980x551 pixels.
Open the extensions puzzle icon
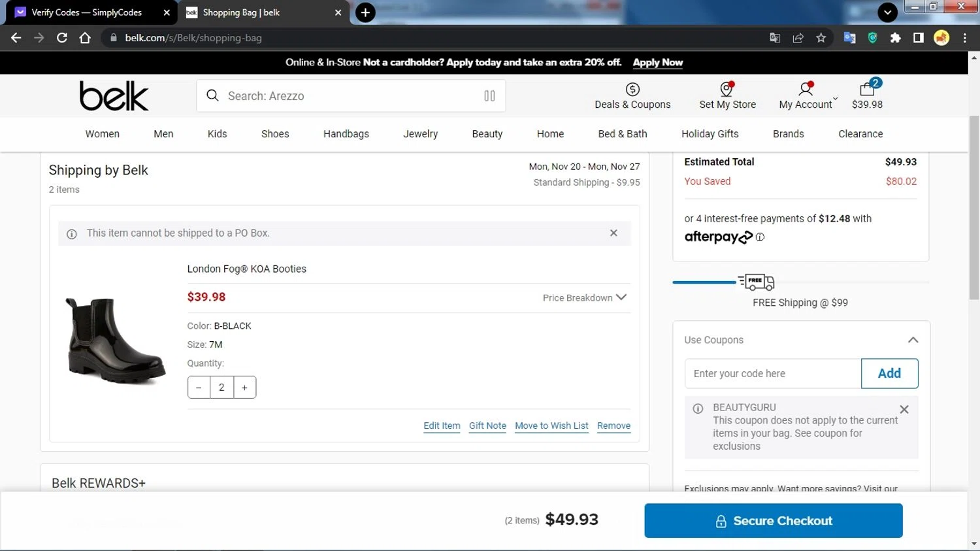[x=896, y=38]
